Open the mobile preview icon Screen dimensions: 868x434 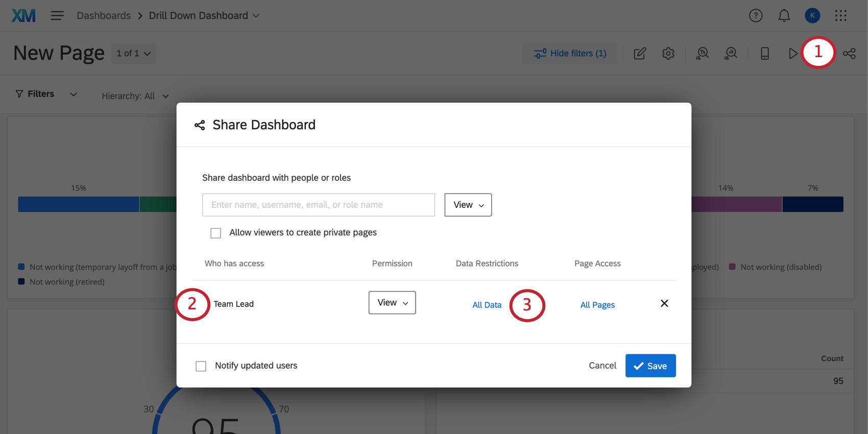(764, 54)
